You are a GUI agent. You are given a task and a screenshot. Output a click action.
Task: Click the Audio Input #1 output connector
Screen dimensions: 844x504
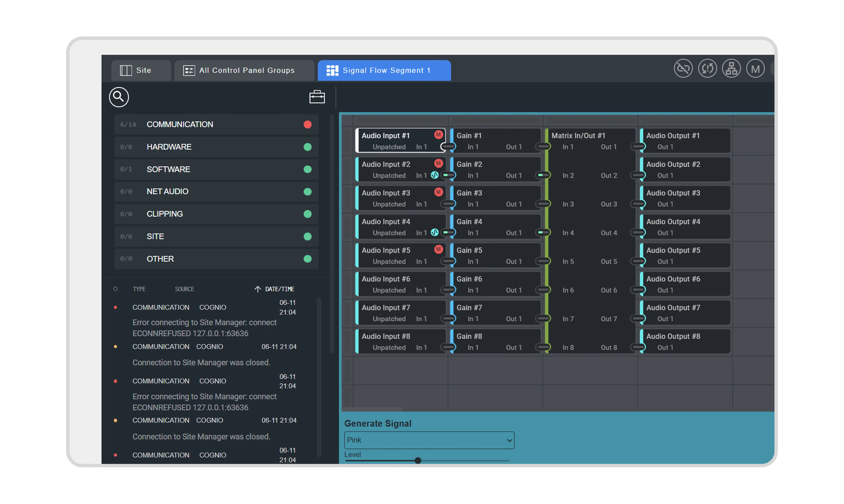[448, 147]
